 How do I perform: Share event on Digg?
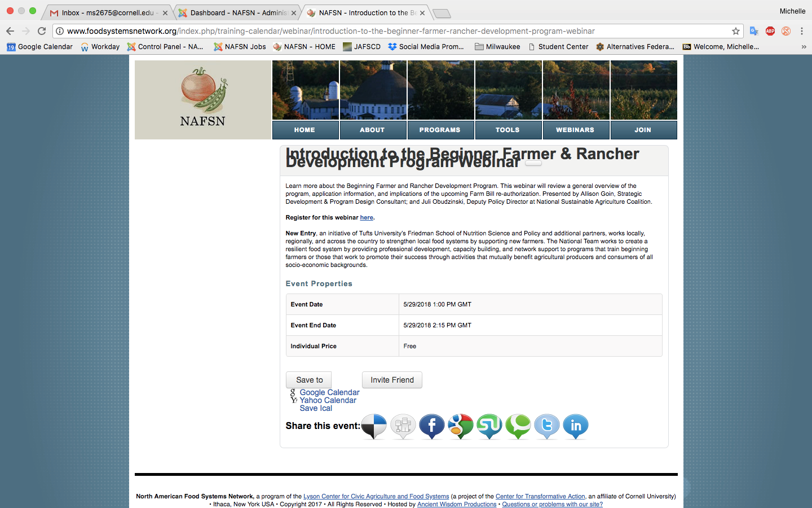click(403, 426)
